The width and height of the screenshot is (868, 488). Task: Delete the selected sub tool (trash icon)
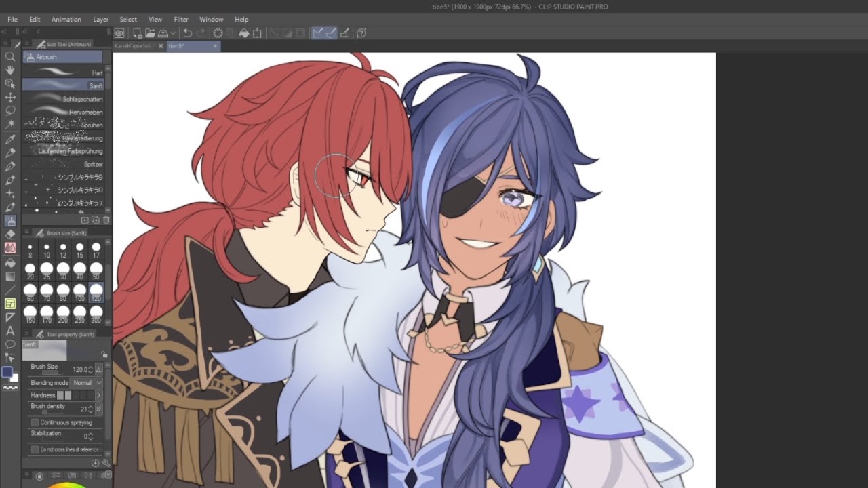point(106,220)
